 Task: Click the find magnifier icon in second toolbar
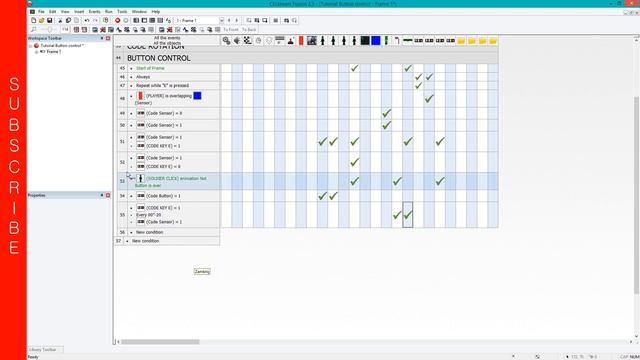tap(33, 29)
